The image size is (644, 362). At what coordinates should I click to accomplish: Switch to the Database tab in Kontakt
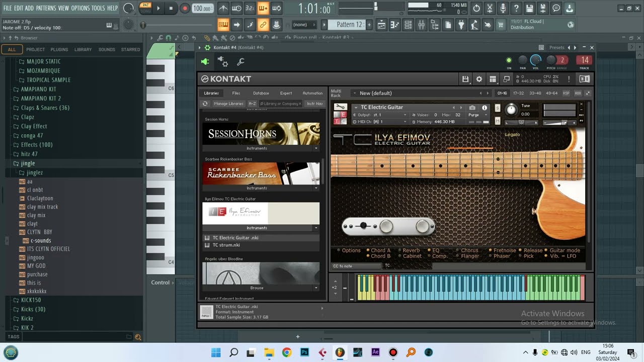261,93
